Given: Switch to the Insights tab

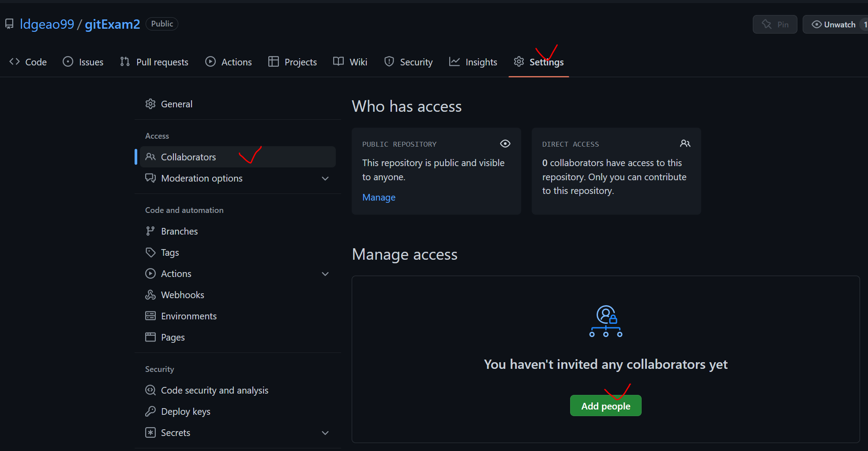Looking at the screenshot, I should [473, 62].
